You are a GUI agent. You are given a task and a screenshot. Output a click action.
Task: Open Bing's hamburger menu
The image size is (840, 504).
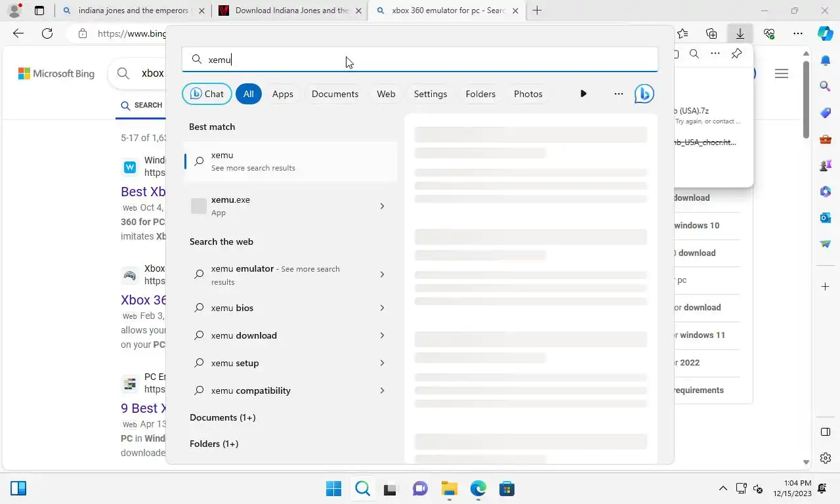[781, 73]
